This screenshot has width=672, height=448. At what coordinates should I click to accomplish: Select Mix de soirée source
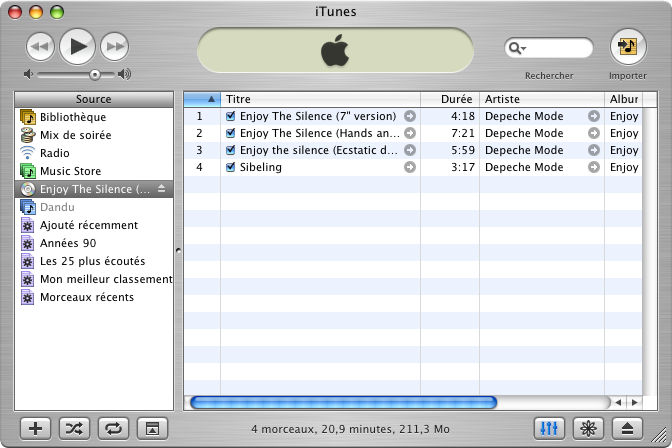(94, 135)
